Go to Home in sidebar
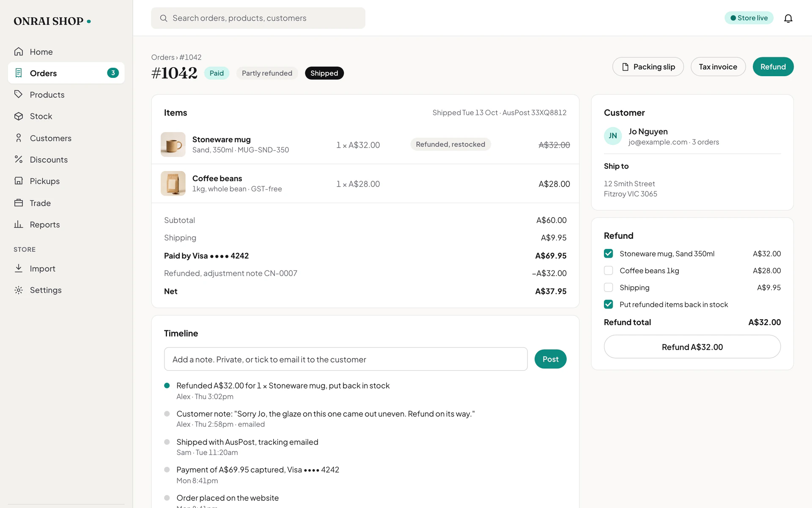This screenshot has width=812, height=508. click(x=66, y=52)
